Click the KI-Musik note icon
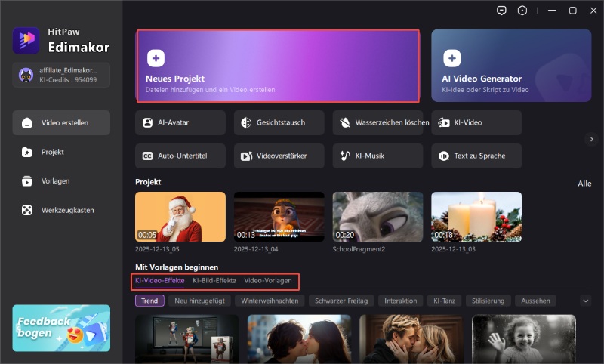 (x=345, y=156)
